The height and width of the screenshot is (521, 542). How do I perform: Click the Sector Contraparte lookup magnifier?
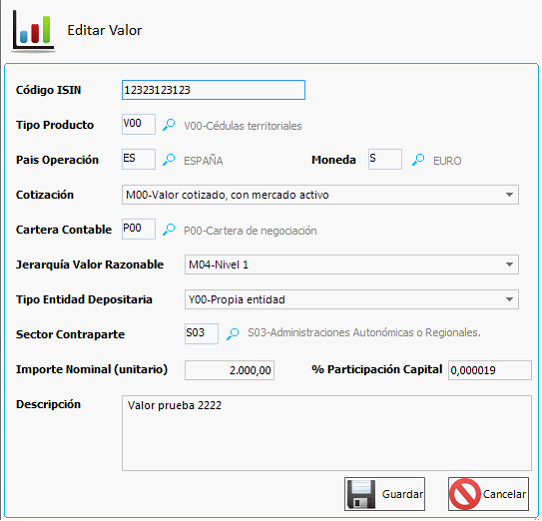(233, 334)
